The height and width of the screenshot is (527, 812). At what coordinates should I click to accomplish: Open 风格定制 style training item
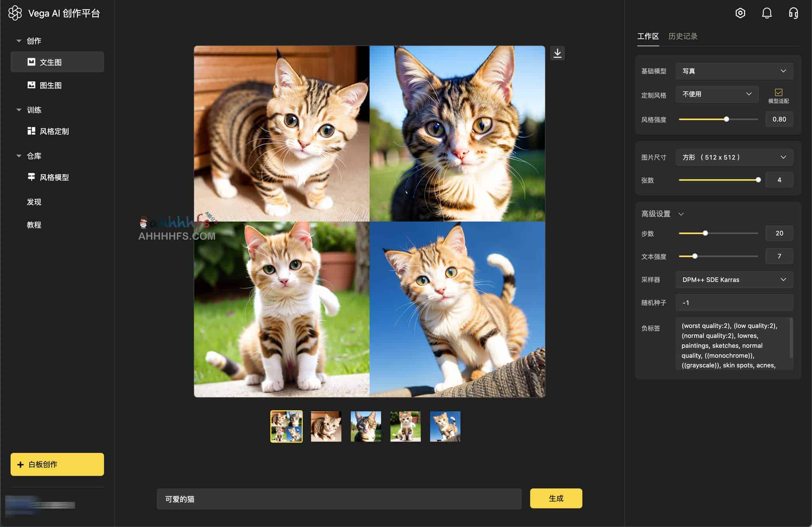[x=54, y=131]
